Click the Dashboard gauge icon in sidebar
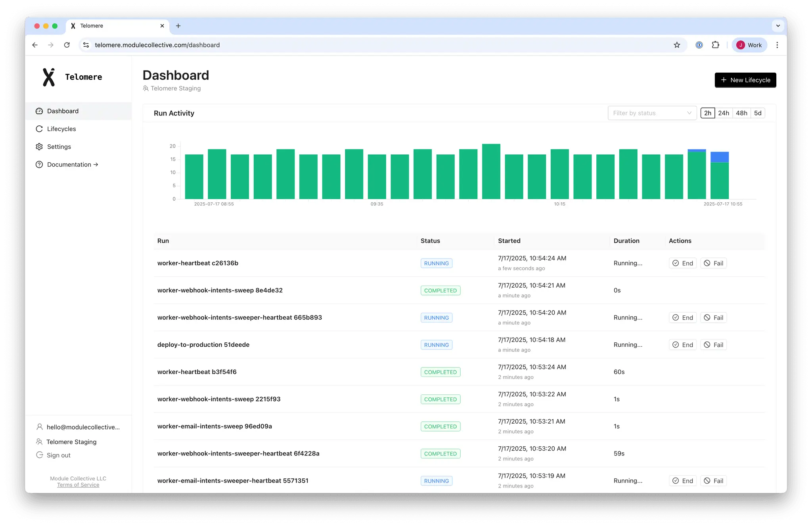Viewport: 812px width, 526px height. (x=39, y=111)
